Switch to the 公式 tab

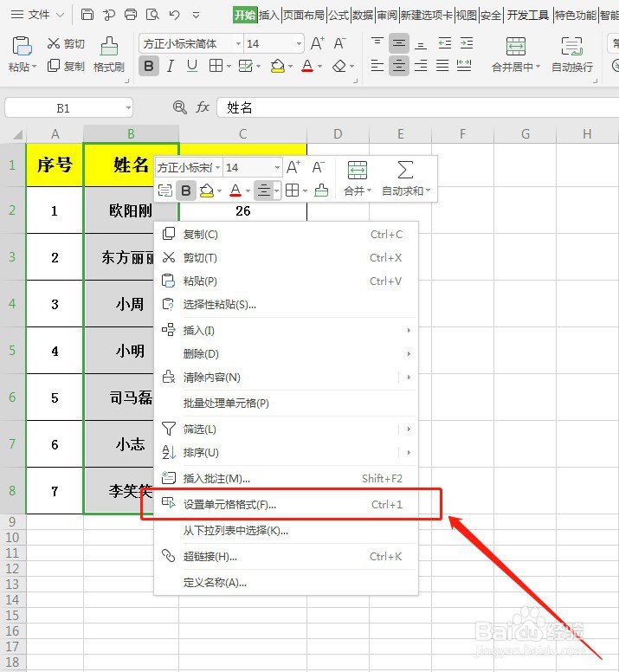(339, 16)
